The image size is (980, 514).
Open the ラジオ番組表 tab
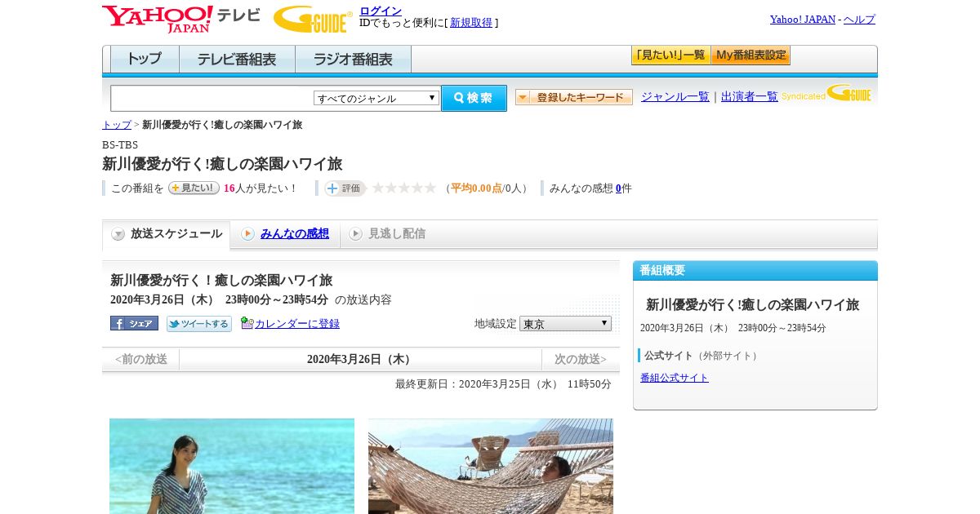coord(353,60)
